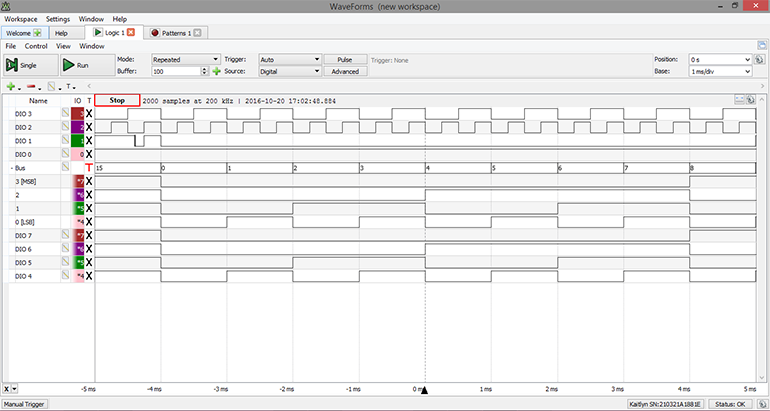The height and width of the screenshot is (411, 770).
Task: Toggle the red T trigger on Bus row
Action: 88,168
